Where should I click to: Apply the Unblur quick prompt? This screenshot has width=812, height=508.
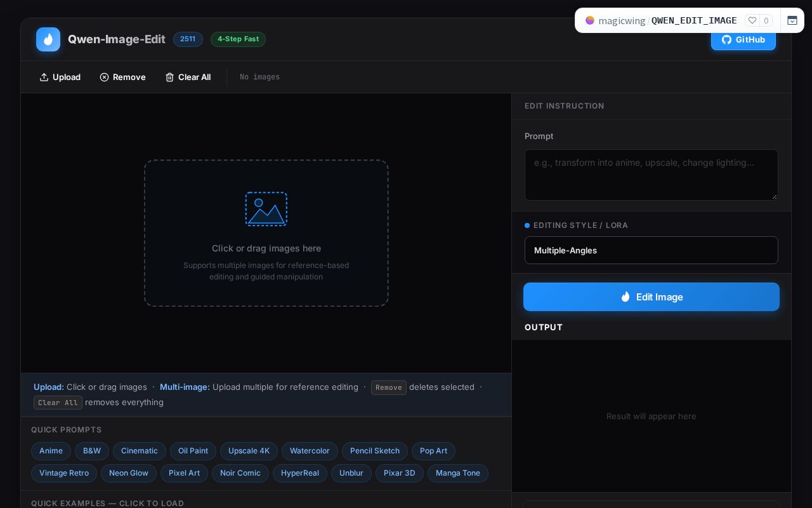coord(351,473)
